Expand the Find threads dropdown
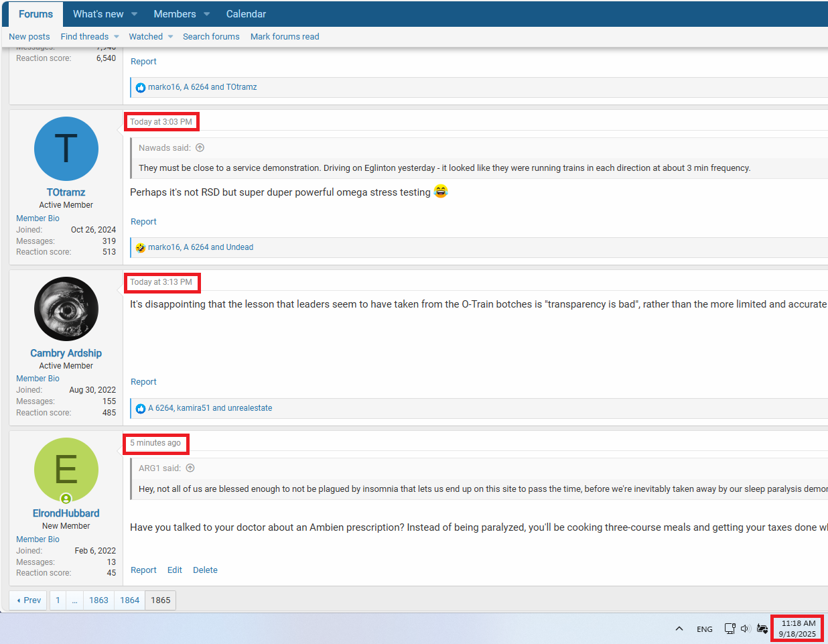Screen dimensions: 828x644 [116, 37]
